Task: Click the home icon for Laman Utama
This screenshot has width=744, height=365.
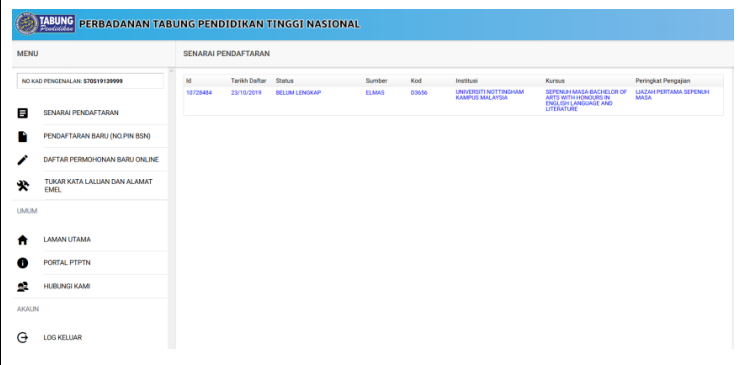Action: 22,240
